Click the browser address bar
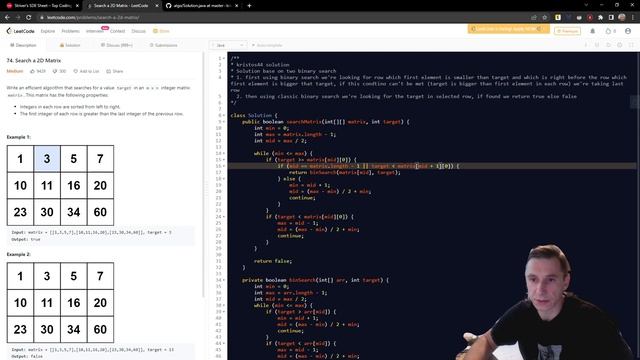Screen dimensions: 640x360 tap(282, 18)
